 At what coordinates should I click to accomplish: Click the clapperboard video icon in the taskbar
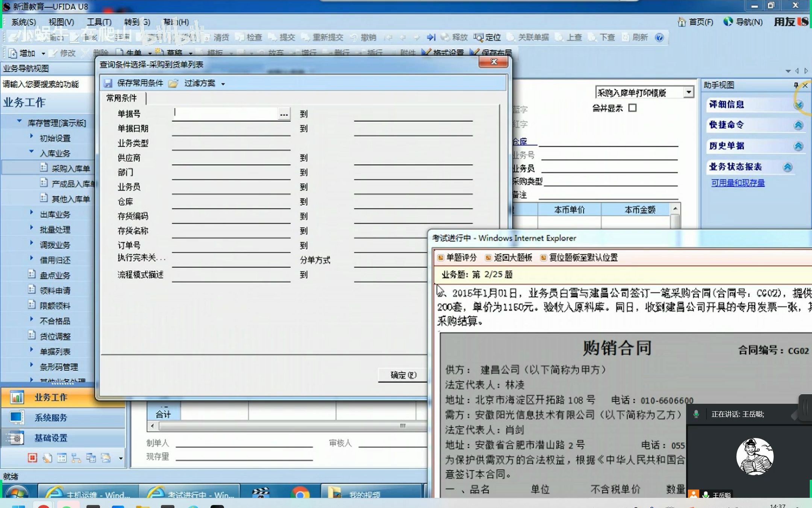261,493
